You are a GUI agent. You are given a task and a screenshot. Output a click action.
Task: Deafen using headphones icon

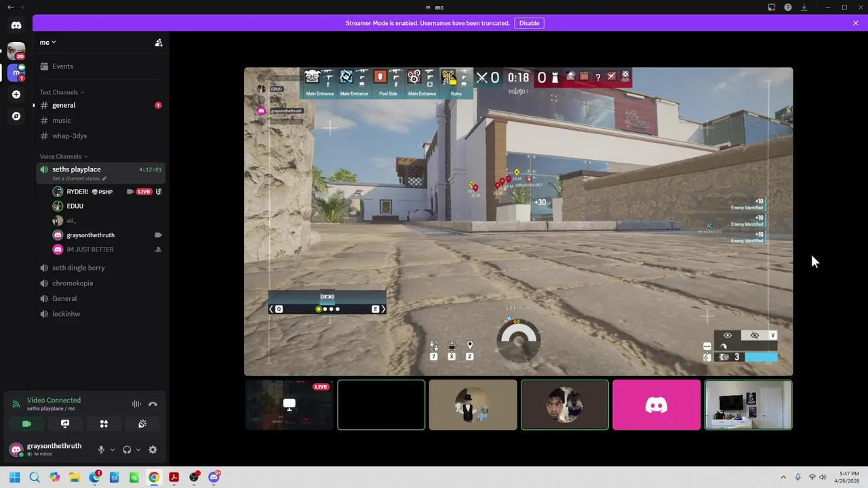point(127,449)
